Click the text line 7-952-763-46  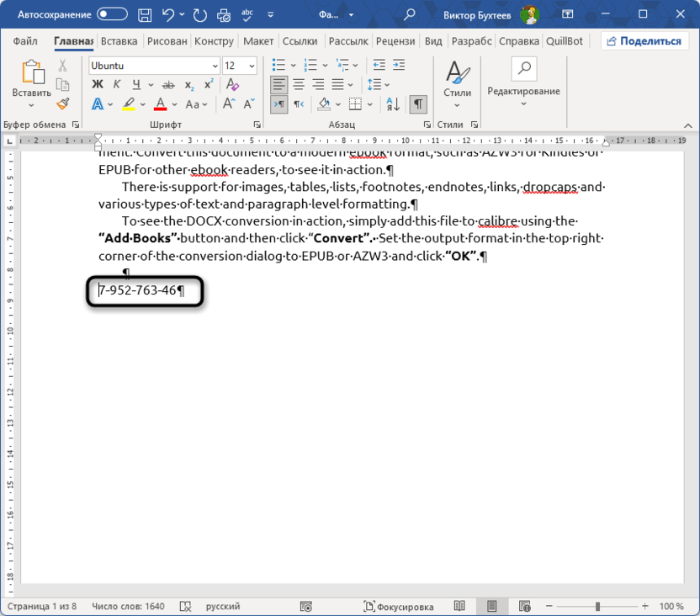point(139,290)
